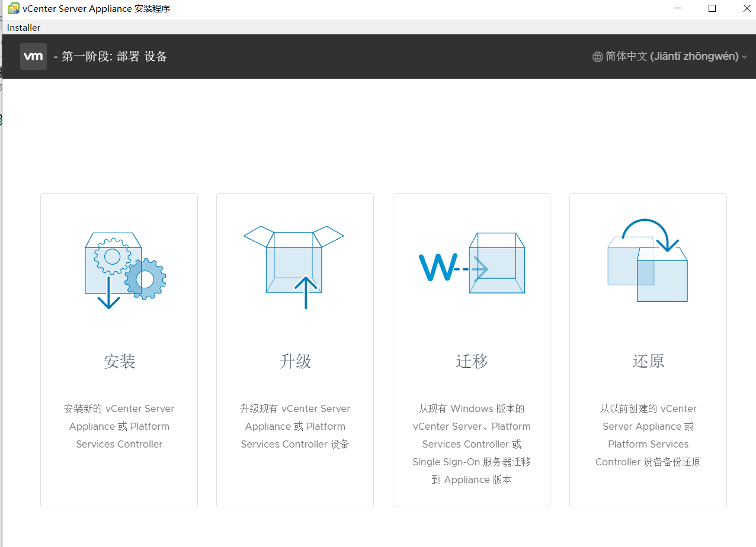Maximize the installer window
Viewport: 756px width, 547px height.
click(x=712, y=8)
